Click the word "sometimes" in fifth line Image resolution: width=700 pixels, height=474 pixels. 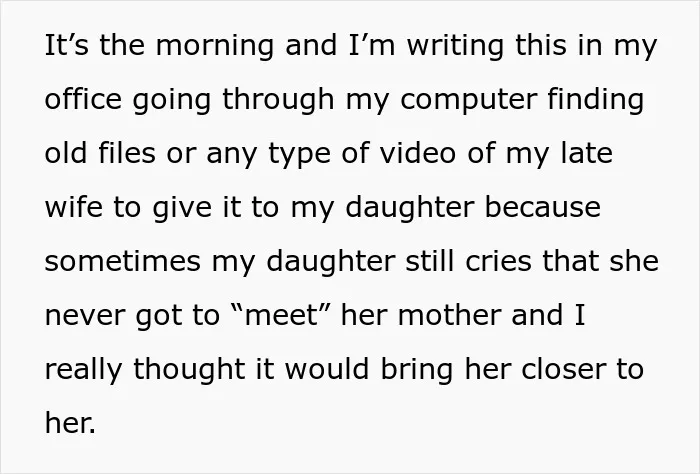click(x=123, y=262)
